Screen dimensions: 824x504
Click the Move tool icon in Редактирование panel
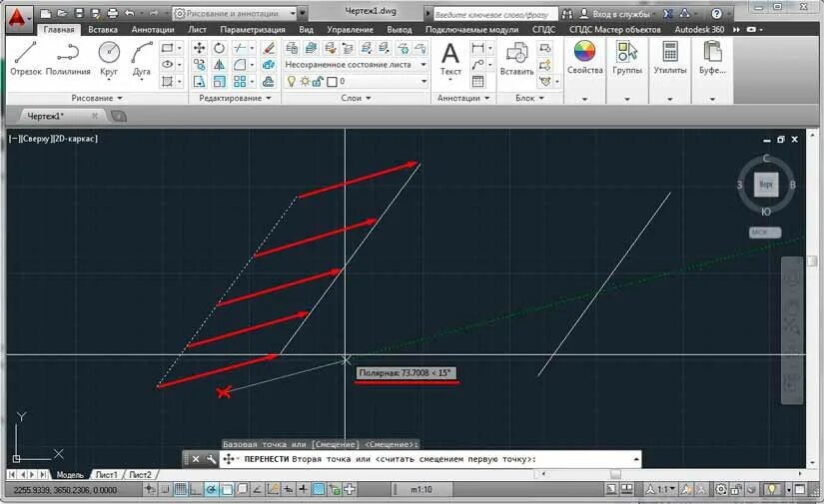pyautogui.click(x=199, y=48)
